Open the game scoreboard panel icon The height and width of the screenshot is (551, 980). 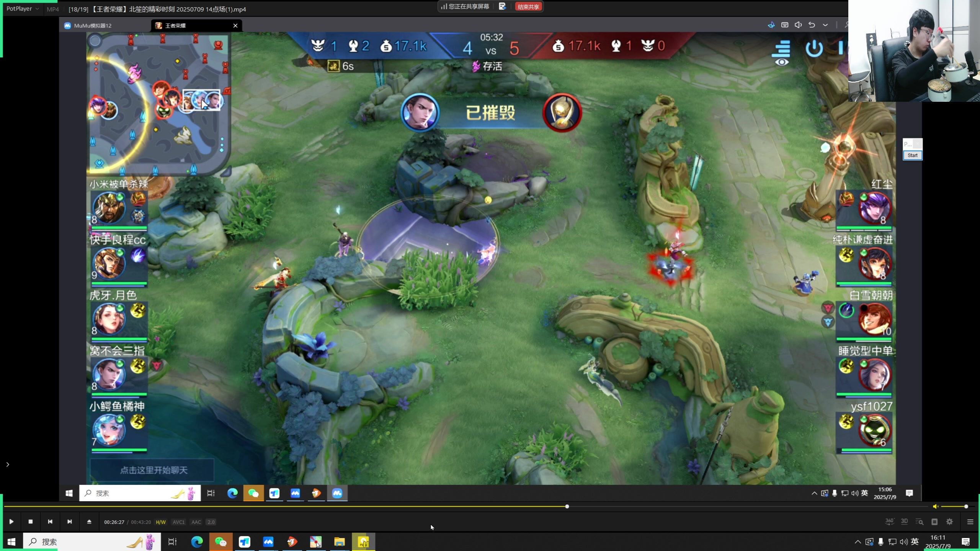[x=781, y=48]
